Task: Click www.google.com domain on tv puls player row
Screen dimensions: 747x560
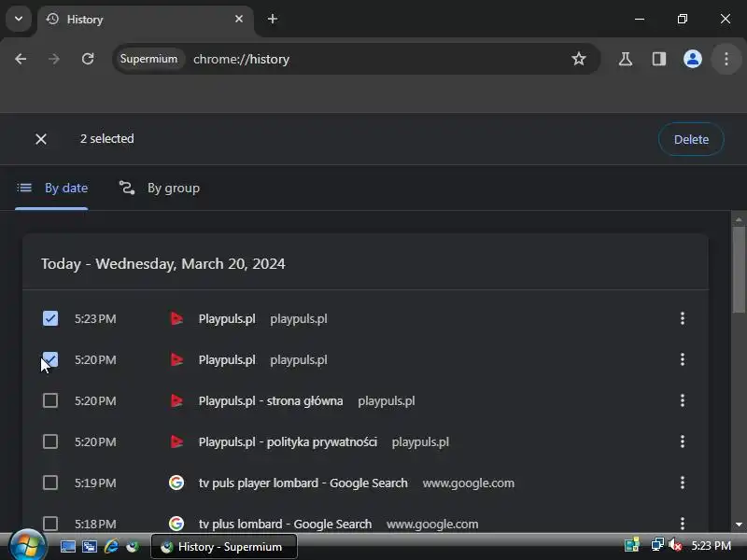Action: pos(469,483)
